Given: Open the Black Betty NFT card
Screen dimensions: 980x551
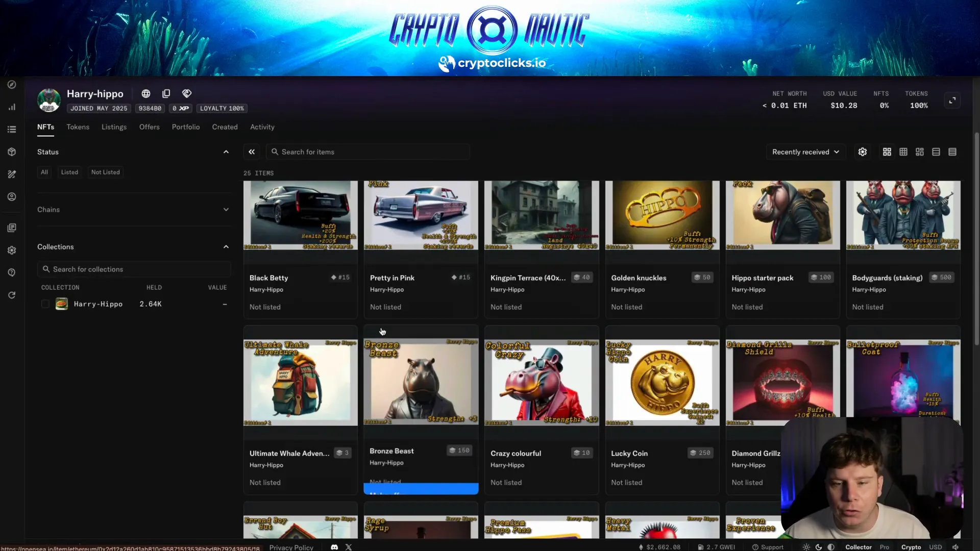Looking at the screenshot, I should (301, 249).
